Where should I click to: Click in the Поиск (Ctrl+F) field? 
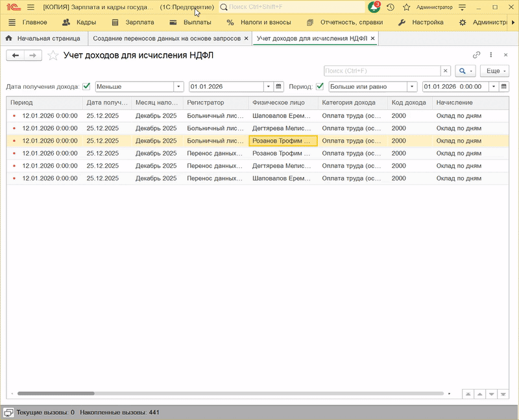(382, 71)
